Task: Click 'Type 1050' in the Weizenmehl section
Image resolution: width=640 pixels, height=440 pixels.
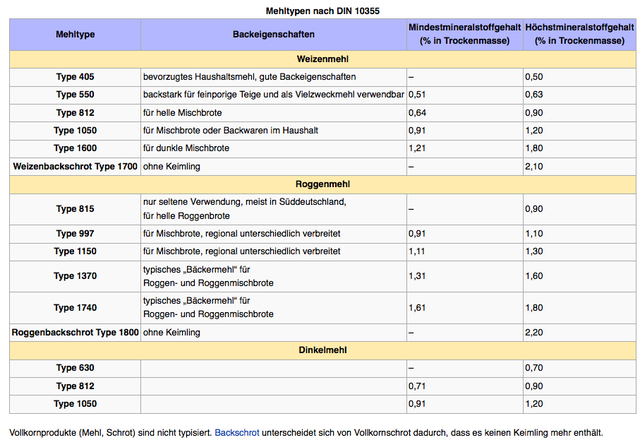Action: [x=75, y=131]
